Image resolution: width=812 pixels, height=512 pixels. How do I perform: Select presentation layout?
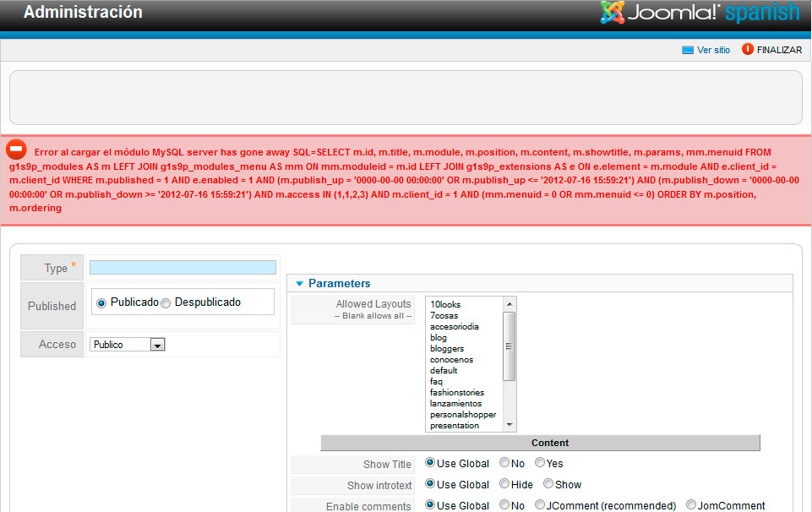tap(455, 425)
